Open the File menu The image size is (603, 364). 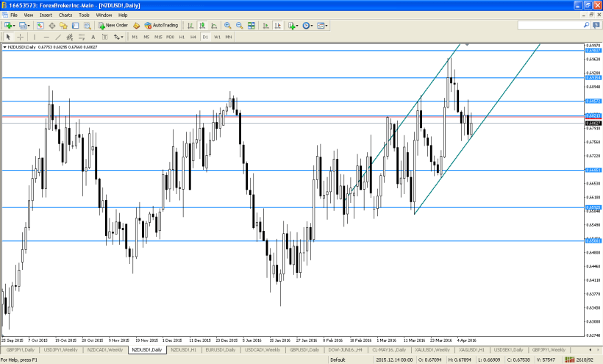coord(14,15)
